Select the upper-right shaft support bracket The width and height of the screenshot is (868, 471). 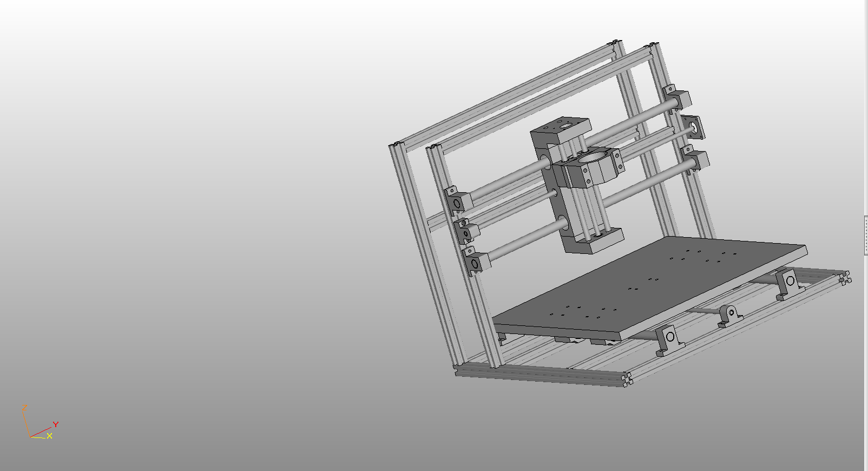(678, 99)
